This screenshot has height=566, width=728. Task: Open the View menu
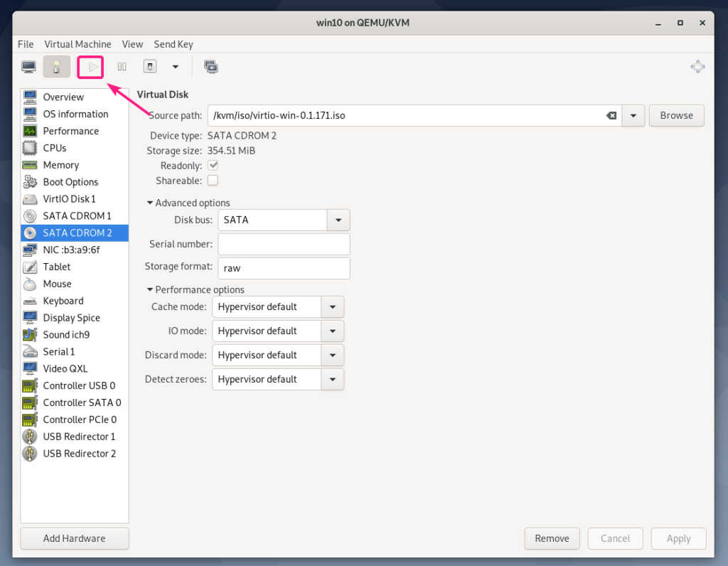(x=132, y=44)
